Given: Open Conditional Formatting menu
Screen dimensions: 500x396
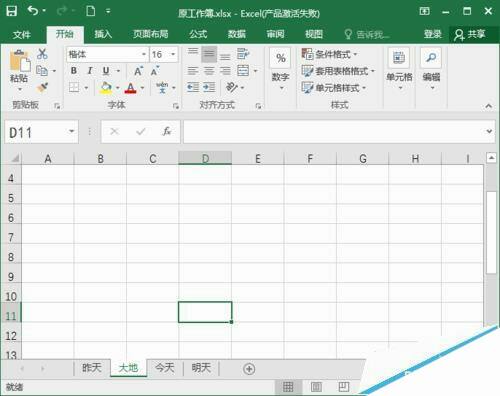Looking at the screenshot, I should 329,54.
